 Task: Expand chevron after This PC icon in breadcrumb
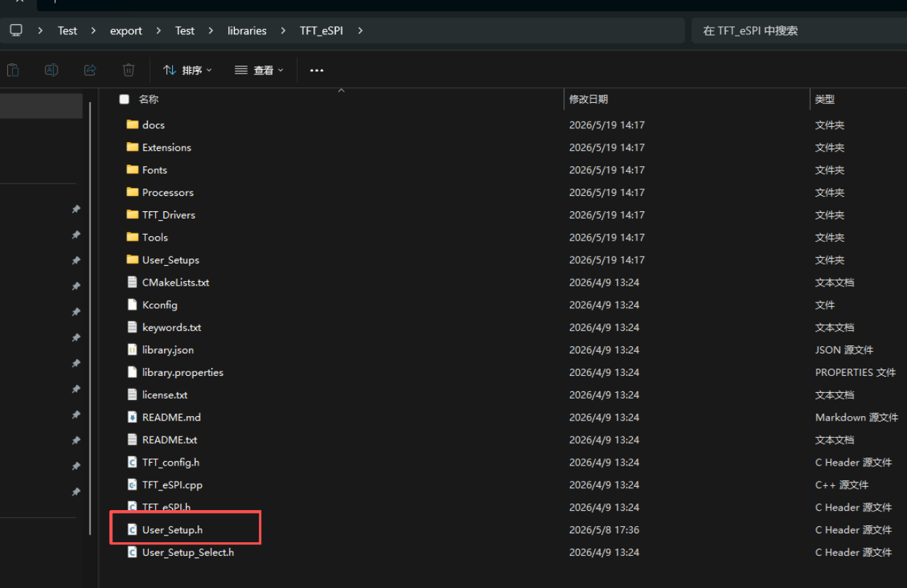(40, 31)
